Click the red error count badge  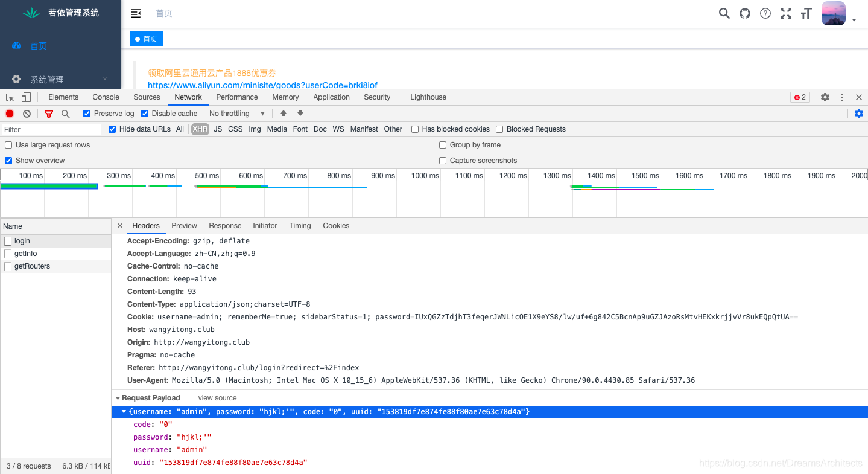800,97
